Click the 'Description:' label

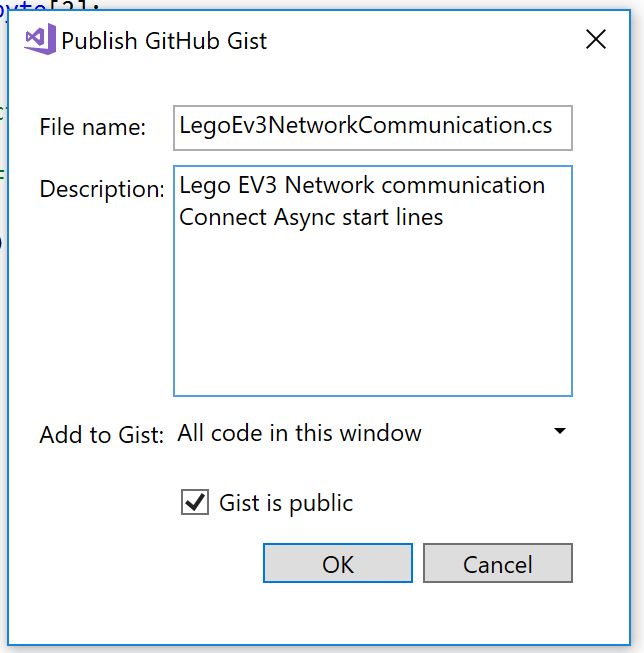coord(102,188)
